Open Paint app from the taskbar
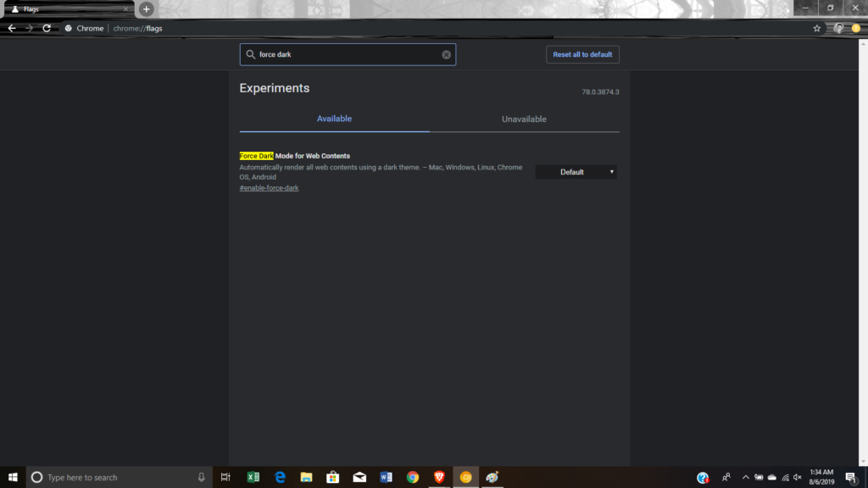Viewport: 868px width, 488px height. tap(492, 477)
